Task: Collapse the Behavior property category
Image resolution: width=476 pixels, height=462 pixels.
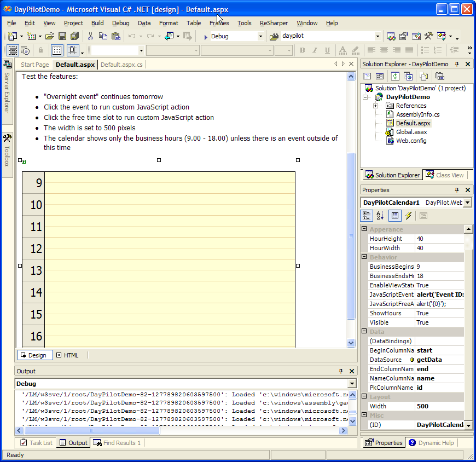Action: pyautogui.click(x=364, y=257)
